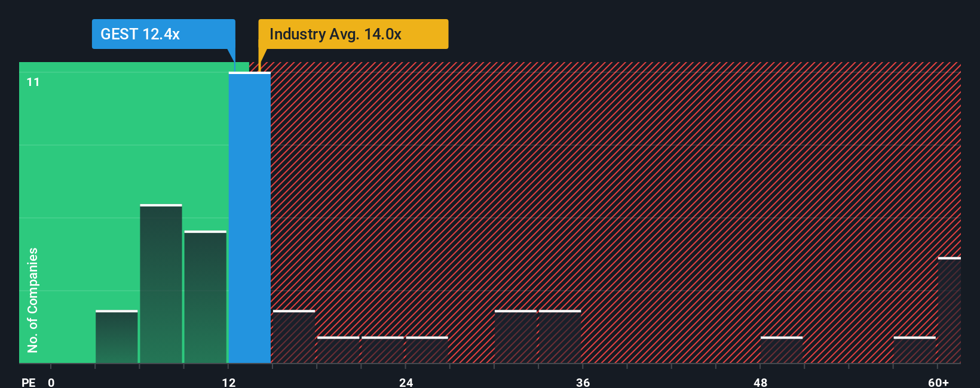980x388 pixels.
Task: Click the y-axis value 11
Action: pos(33,82)
